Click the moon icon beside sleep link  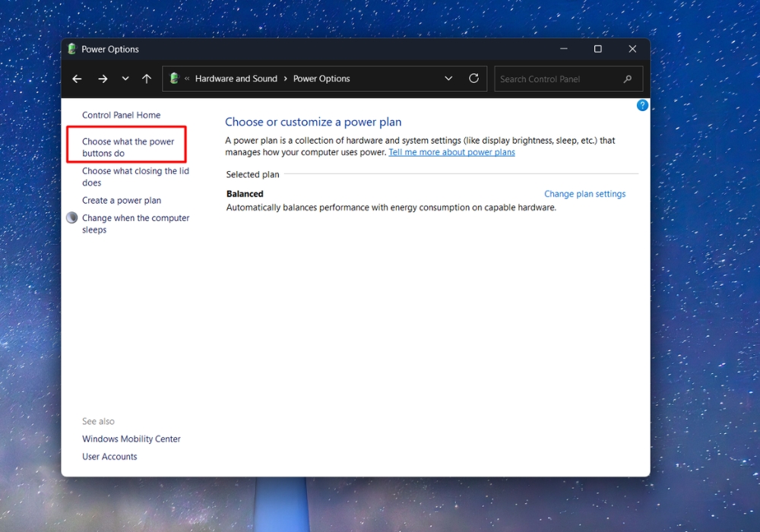pyautogui.click(x=71, y=217)
